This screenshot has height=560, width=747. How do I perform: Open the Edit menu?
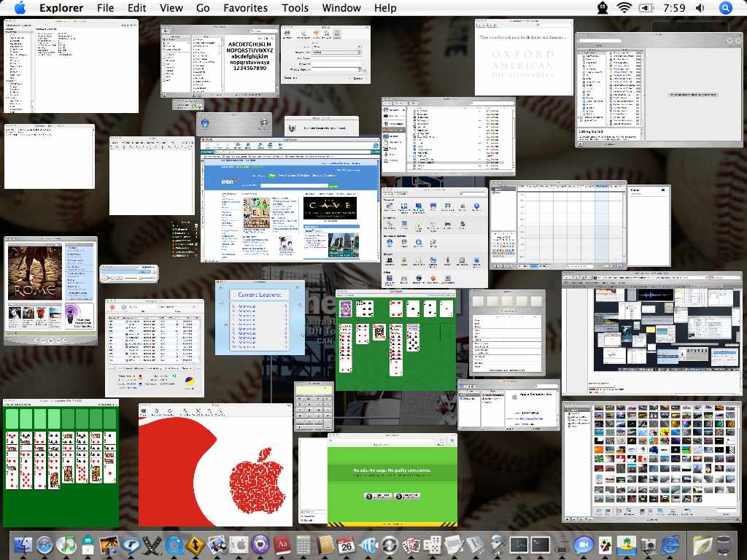coord(136,8)
